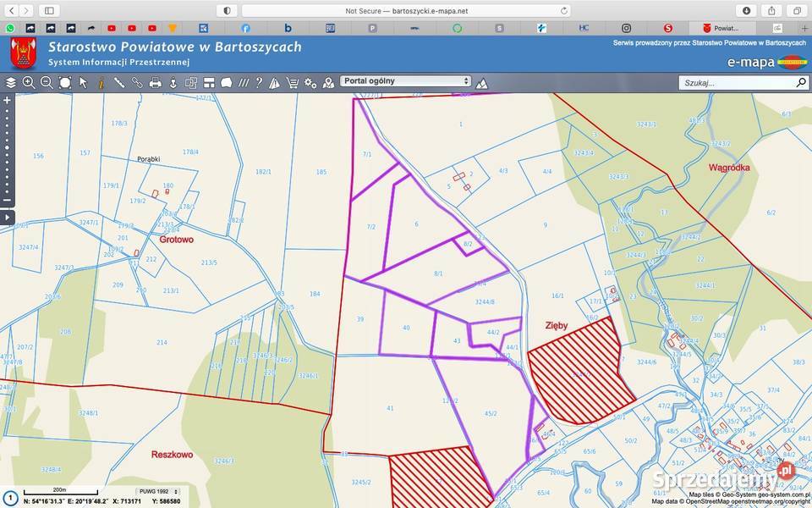The height and width of the screenshot is (508, 812).
Task: Choose the distance measurement ruler tool
Action: click(119, 83)
